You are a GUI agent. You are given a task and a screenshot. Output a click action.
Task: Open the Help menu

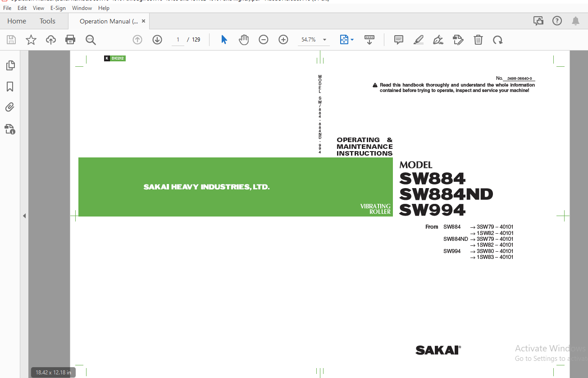click(104, 8)
